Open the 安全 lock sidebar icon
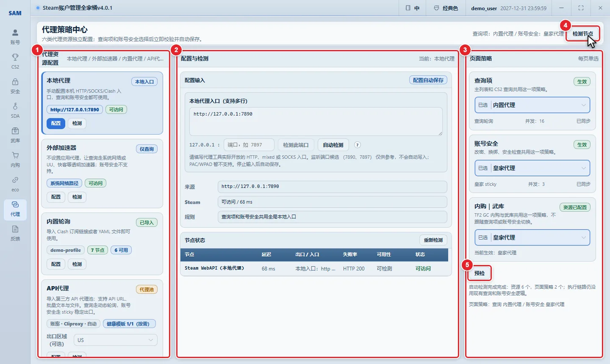Viewport: 610px width, 364px height. [15, 86]
